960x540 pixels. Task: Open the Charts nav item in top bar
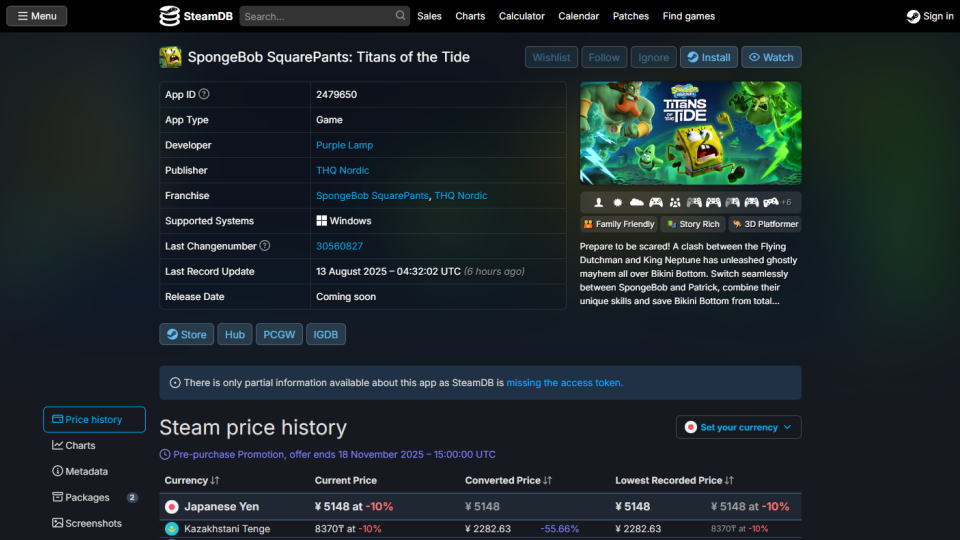[470, 16]
